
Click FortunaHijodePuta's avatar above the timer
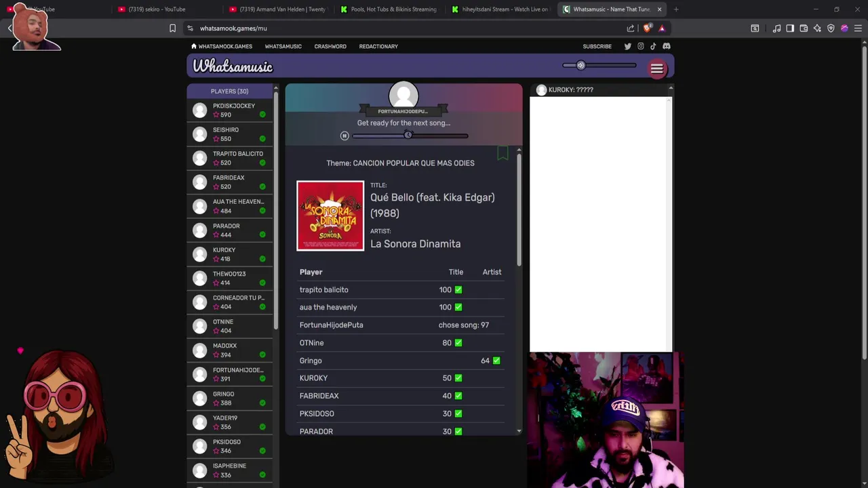pos(403,95)
